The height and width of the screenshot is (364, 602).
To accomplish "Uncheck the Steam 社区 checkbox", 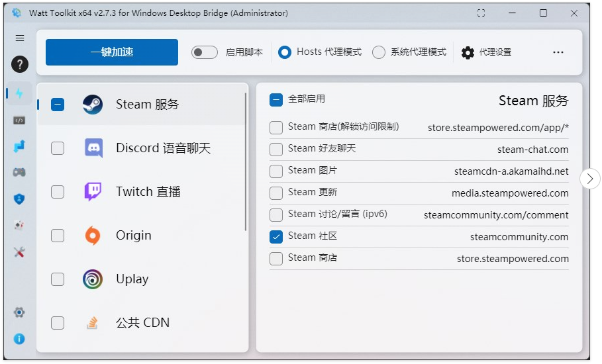I will click(x=276, y=237).
